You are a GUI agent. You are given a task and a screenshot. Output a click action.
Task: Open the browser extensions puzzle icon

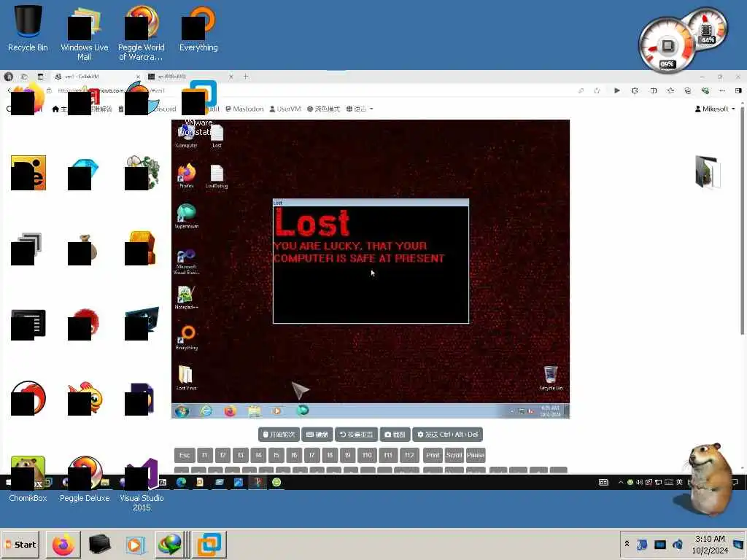click(x=635, y=90)
